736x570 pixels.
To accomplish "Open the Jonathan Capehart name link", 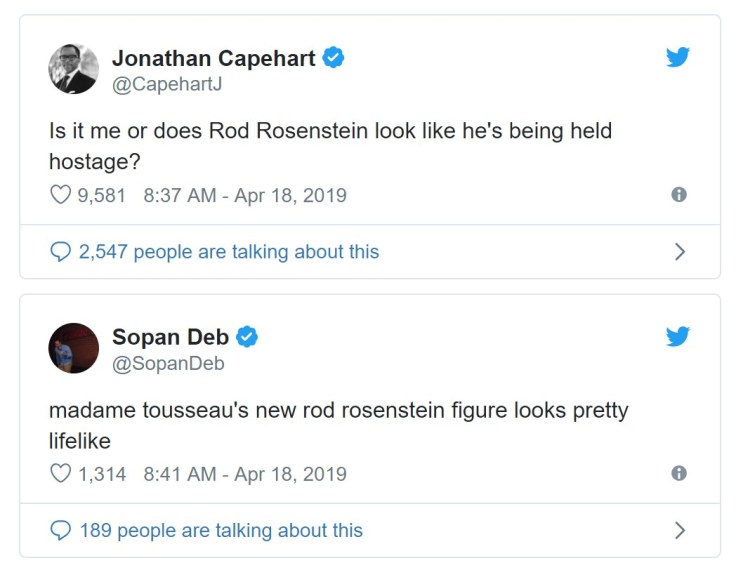I will (x=213, y=58).
